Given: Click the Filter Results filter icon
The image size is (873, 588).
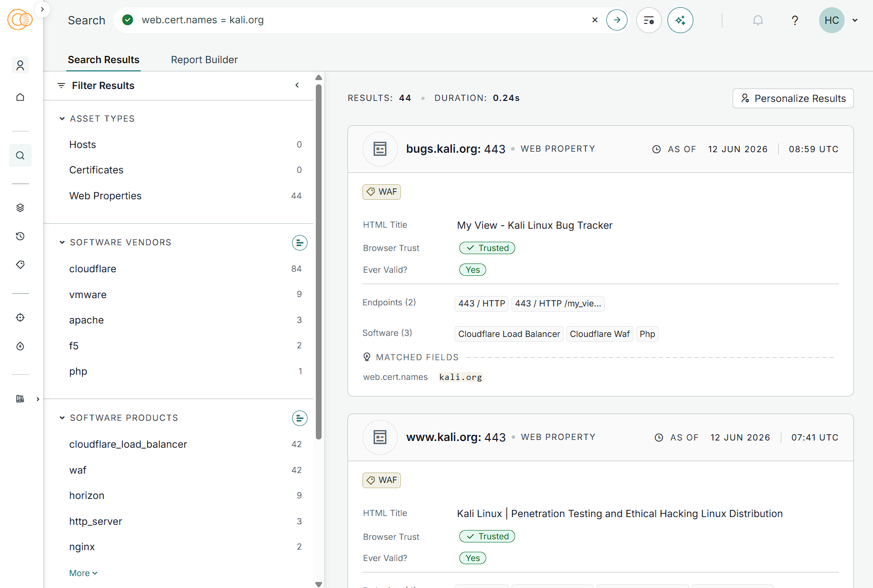Looking at the screenshot, I should (x=61, y=85).
